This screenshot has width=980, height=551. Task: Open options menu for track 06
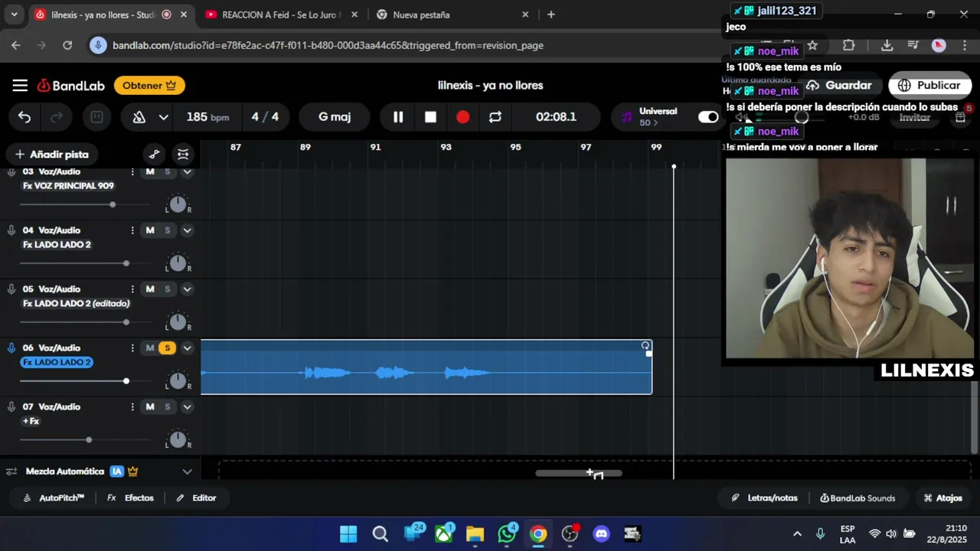pyautogui.click(x=132, y=348)
